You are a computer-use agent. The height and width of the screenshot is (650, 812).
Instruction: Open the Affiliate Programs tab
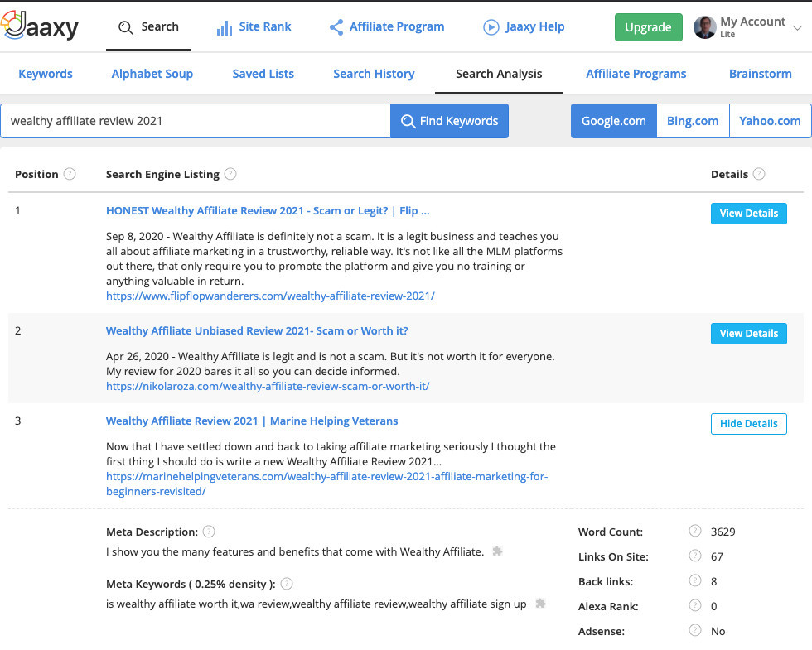pos(636,74)
